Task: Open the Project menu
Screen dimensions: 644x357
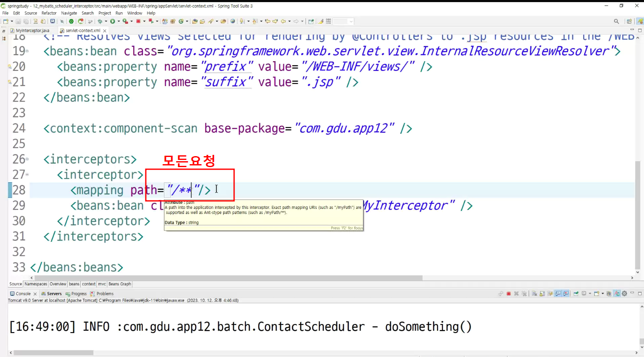Action: pyautogui.click(x=105, y=13)
